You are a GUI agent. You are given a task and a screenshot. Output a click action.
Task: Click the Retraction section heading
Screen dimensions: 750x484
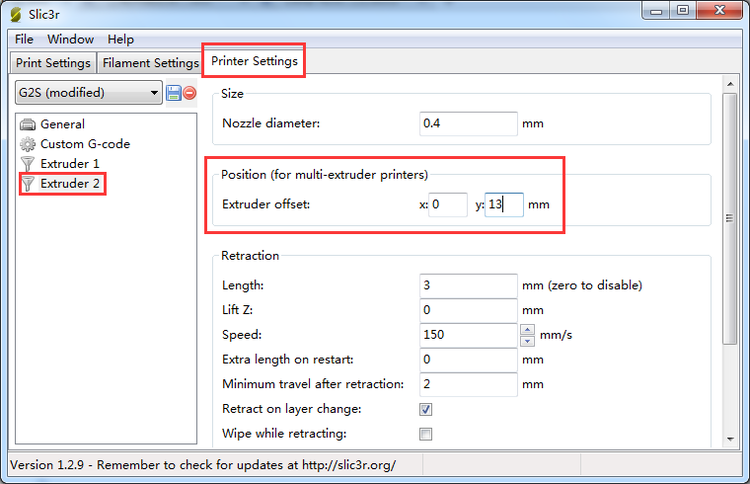pos(250,256)
